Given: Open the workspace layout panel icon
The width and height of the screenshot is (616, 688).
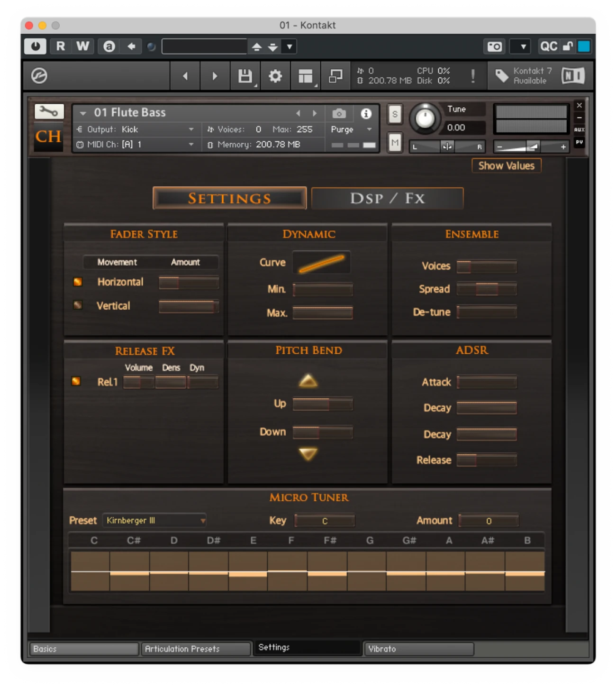Looking at the screenshot, I should 306,76.
